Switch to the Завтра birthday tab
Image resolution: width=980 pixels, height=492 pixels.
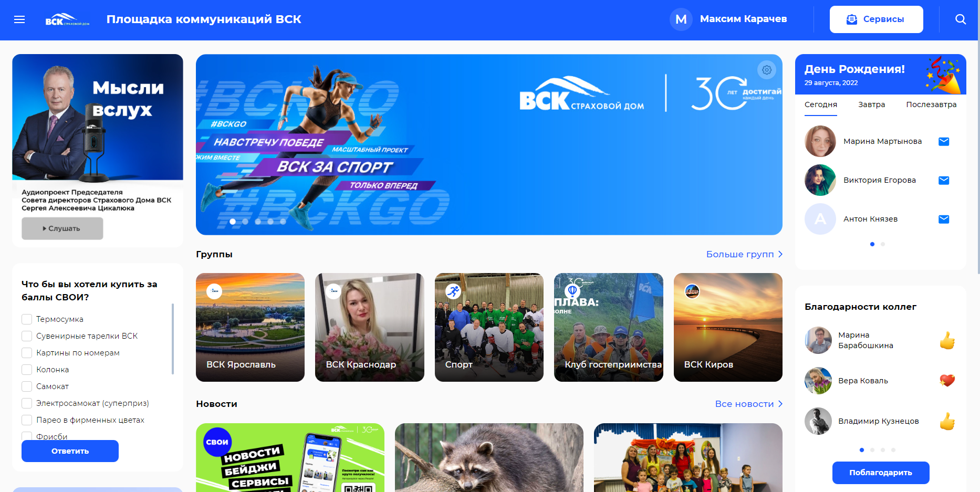tap(871, 104)
